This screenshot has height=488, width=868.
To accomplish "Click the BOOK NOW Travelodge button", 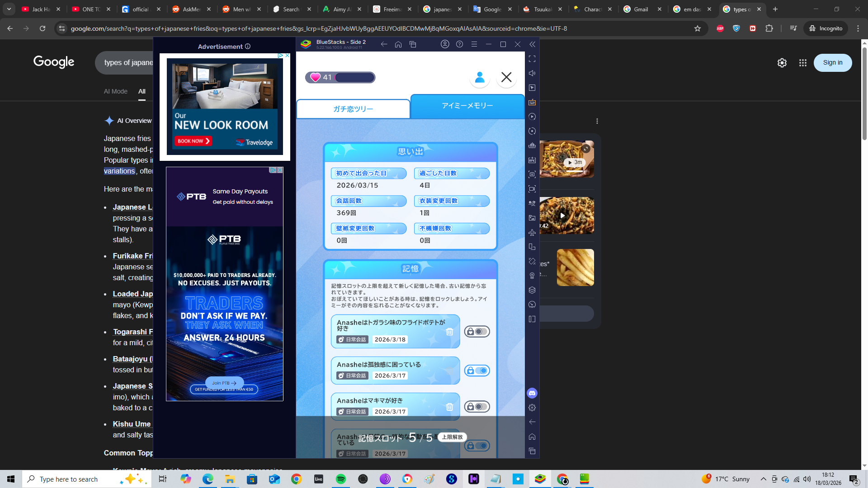I will click(193, 141).
